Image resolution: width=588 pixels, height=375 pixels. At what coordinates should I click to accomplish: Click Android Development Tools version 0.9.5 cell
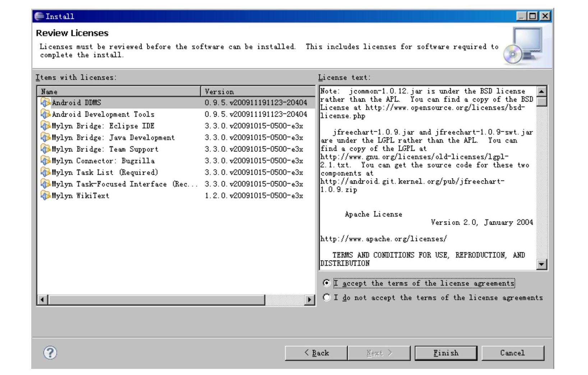(x=256, y=114)
